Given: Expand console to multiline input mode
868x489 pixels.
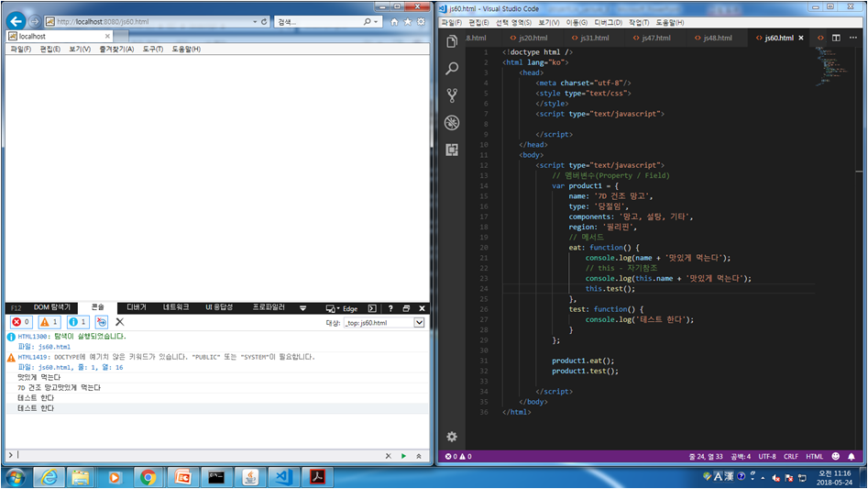Looking at the screenshot, I should coord(419,456).
